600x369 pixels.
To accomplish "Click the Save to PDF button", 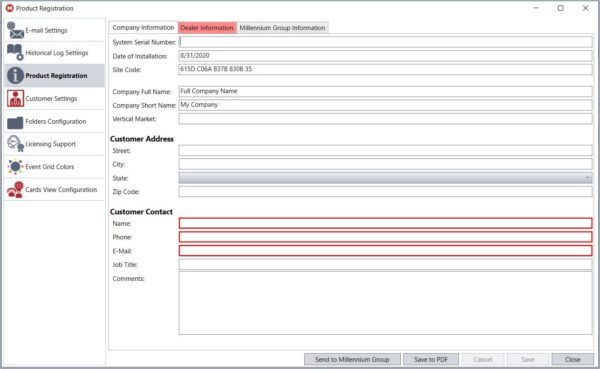I will click(x=431, y=359).
